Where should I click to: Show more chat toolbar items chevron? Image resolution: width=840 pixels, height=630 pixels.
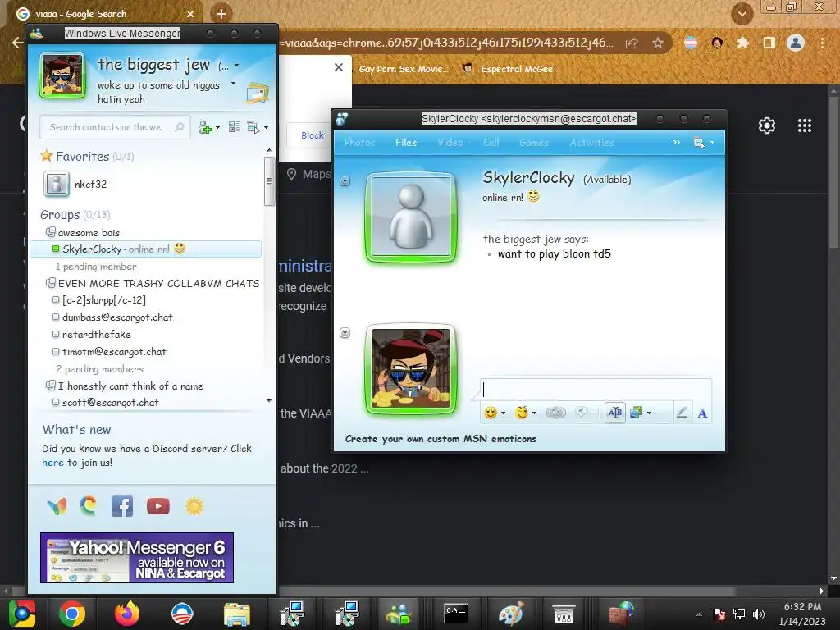point(677,143)
